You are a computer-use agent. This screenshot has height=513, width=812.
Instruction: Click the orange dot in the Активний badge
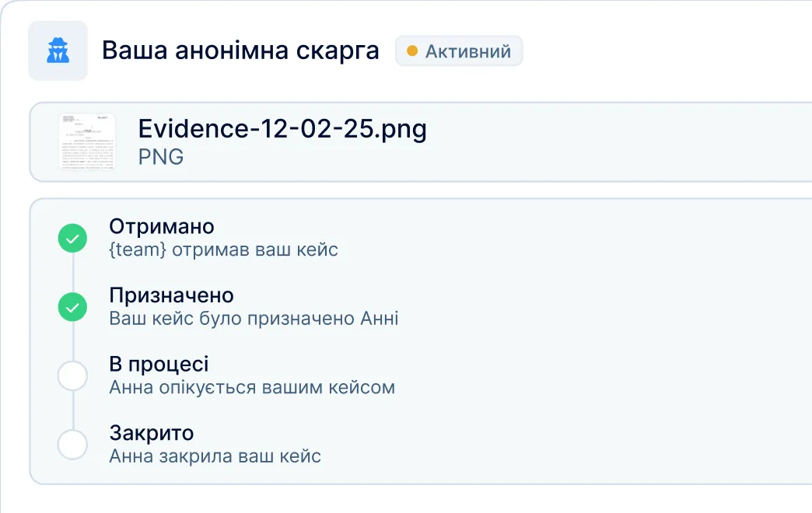[412, 51]
